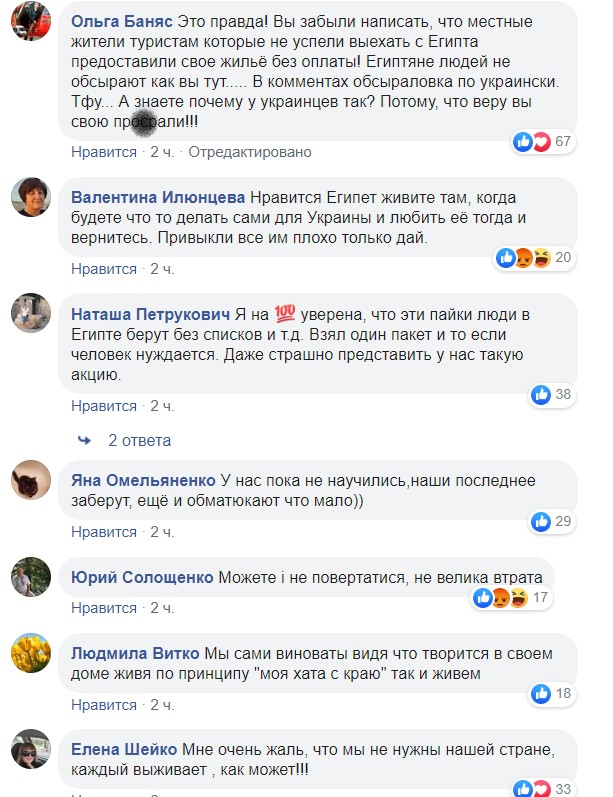
Task: Open reactions on Валентина Илюнцева comment
Action: [523, 258]
